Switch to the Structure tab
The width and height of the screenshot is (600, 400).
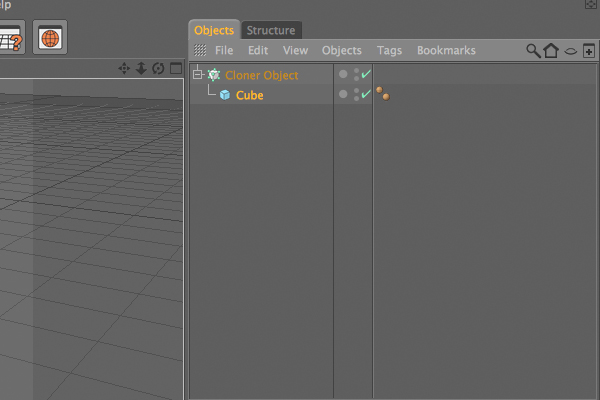coord(271,30)
